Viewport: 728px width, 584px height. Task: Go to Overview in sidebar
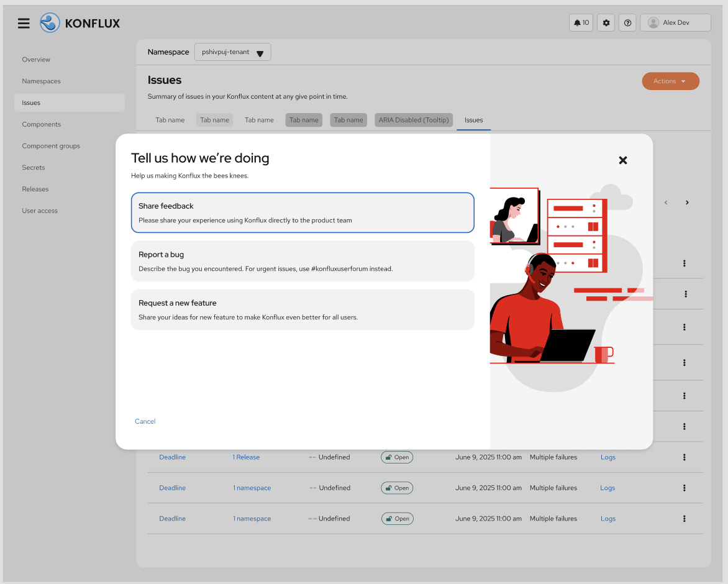pos(36,60)
